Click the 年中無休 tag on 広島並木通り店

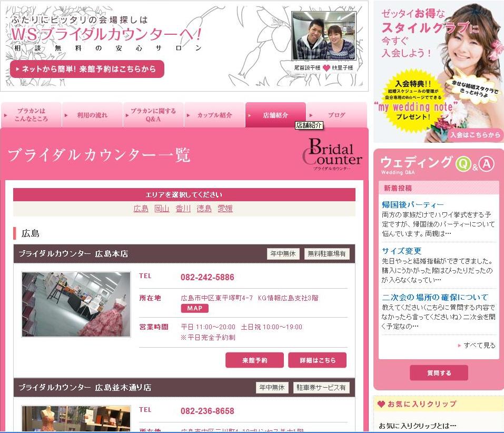click(272, 387)
